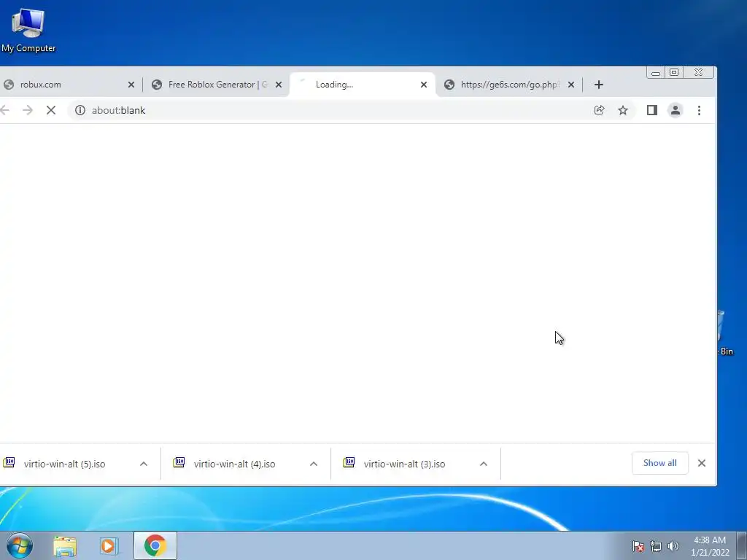This screenshot has height=560, width=747.
Task: Close the ge6s.com tab
Action: [570, 85]
